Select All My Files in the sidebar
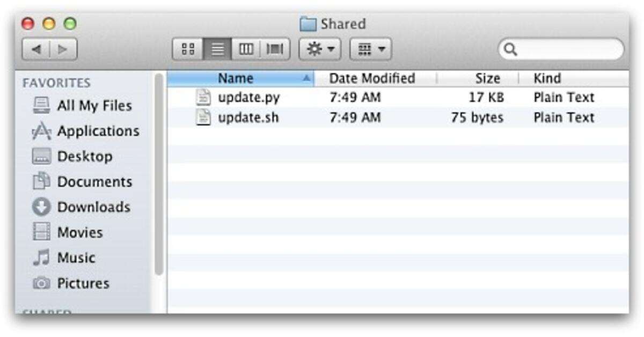The height and width of the screenshot is (337, 644). tap(94, 106)
